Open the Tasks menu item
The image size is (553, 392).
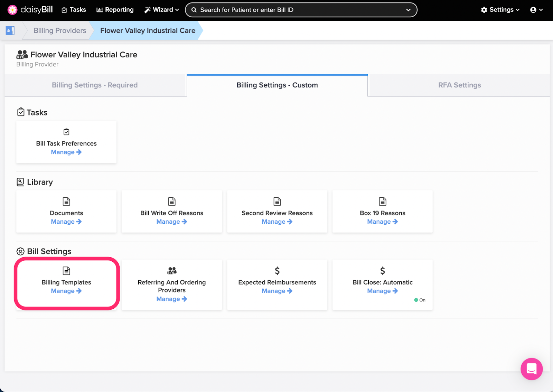(74, 10)
